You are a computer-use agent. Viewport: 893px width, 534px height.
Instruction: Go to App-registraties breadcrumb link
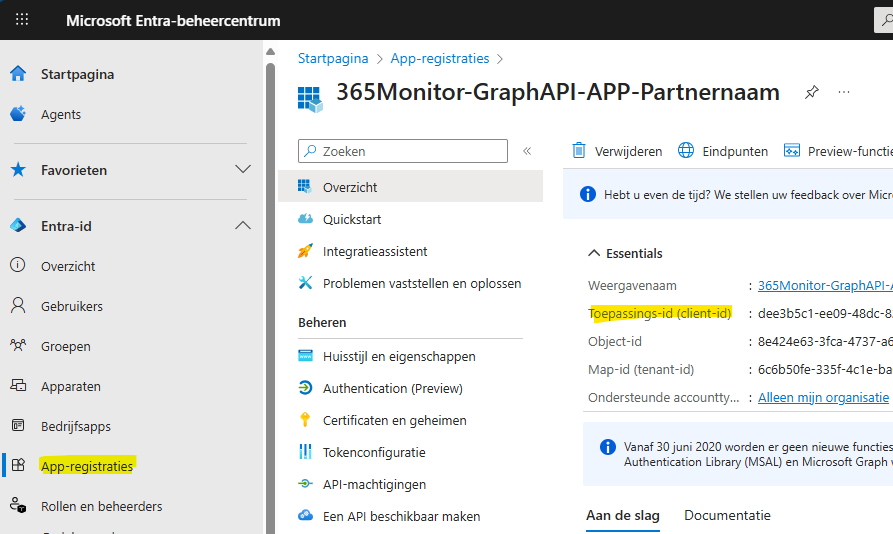440,59
